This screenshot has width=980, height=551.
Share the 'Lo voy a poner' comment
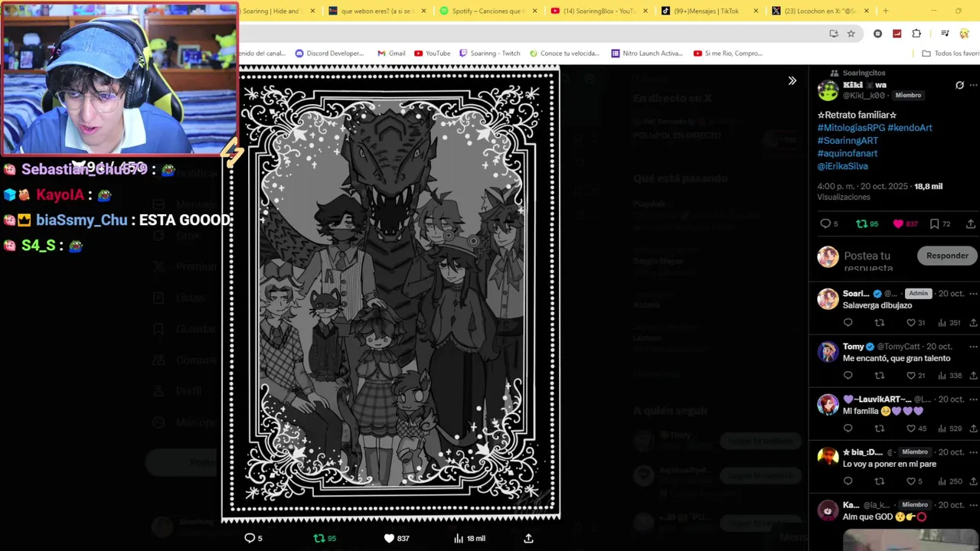974,481
